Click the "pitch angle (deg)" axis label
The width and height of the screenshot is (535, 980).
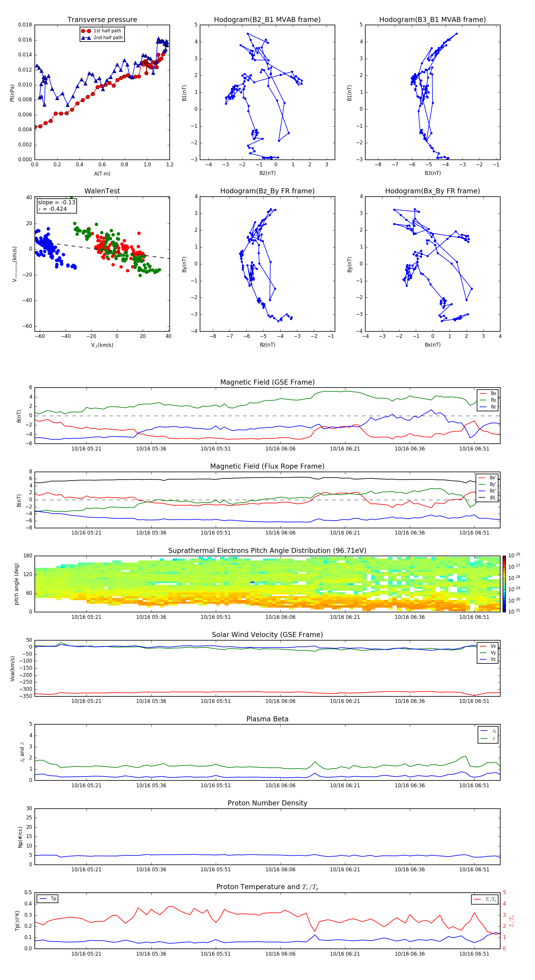pyautogui.click(x=16, y=584)
